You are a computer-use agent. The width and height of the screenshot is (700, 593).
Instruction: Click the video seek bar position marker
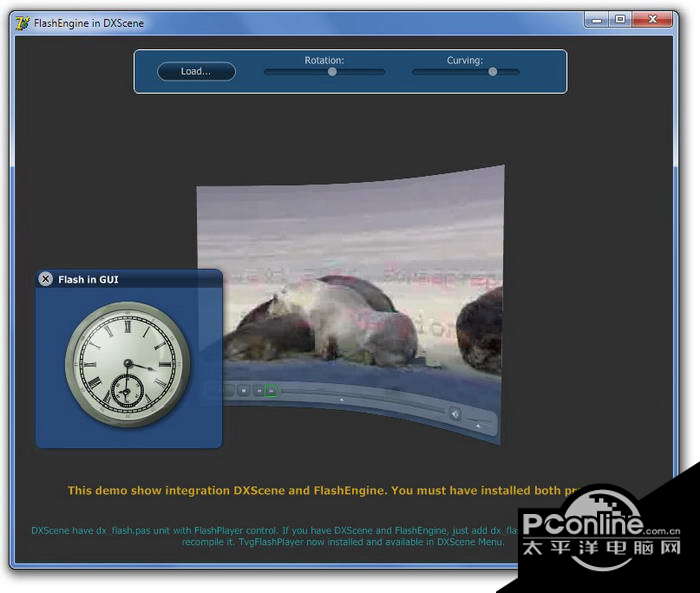(x=342, y=400)
